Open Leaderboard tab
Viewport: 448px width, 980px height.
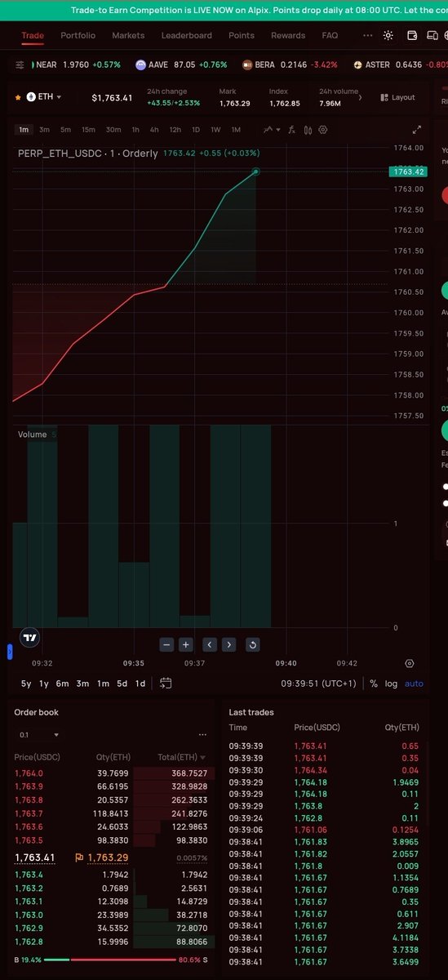tap(186, 36)
